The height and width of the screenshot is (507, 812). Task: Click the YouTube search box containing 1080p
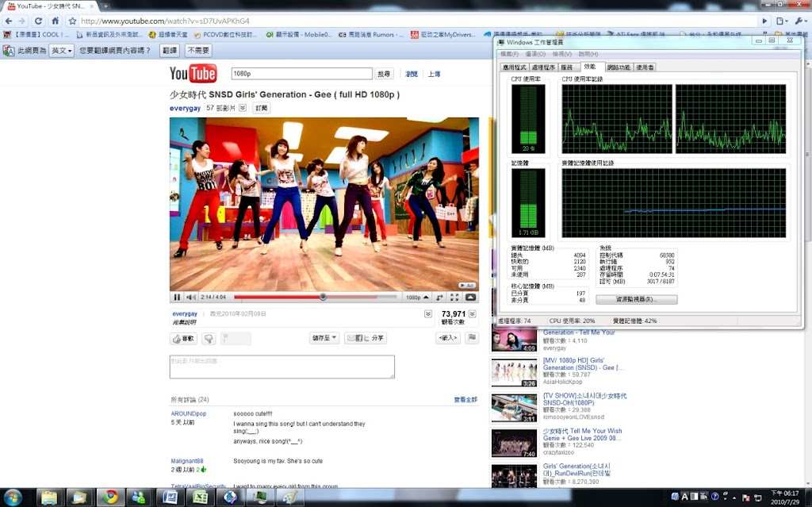[301, 74]
